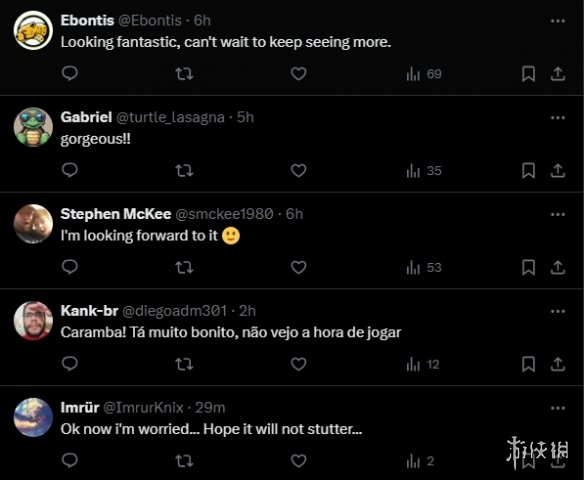Retweet Kank-br's comment
This screenshot has width=584, height=480.
[184, 364]
